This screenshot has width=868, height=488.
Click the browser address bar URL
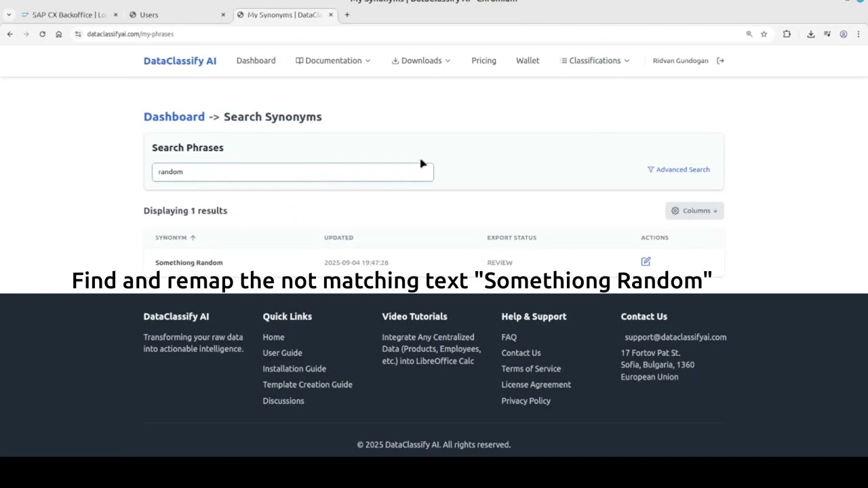(x=130, y=34)
